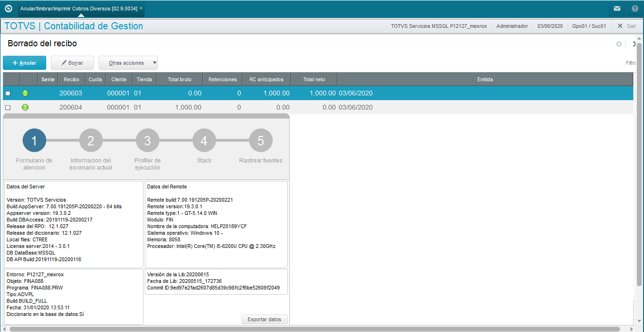
Task: Sort by Retenciones column header
Action: coord(223,79)
